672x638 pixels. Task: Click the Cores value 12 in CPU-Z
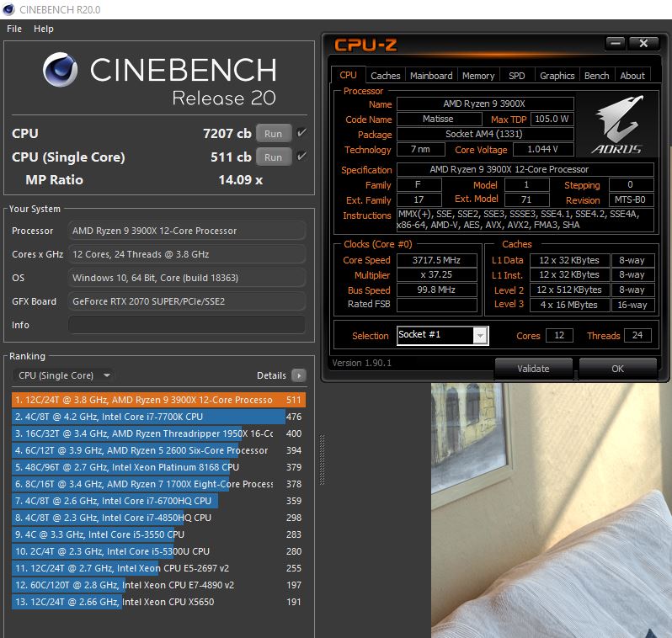[x=559, y=335]
